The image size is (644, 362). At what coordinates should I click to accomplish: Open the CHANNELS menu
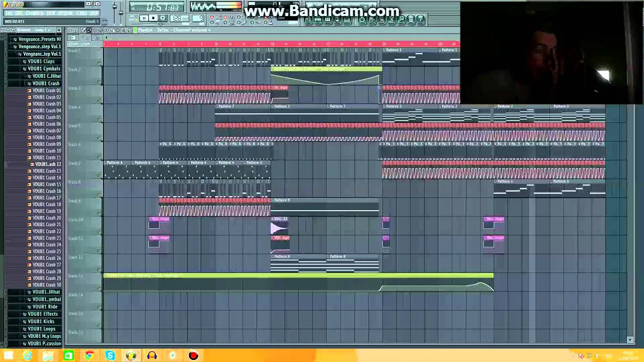pos(35,13)
